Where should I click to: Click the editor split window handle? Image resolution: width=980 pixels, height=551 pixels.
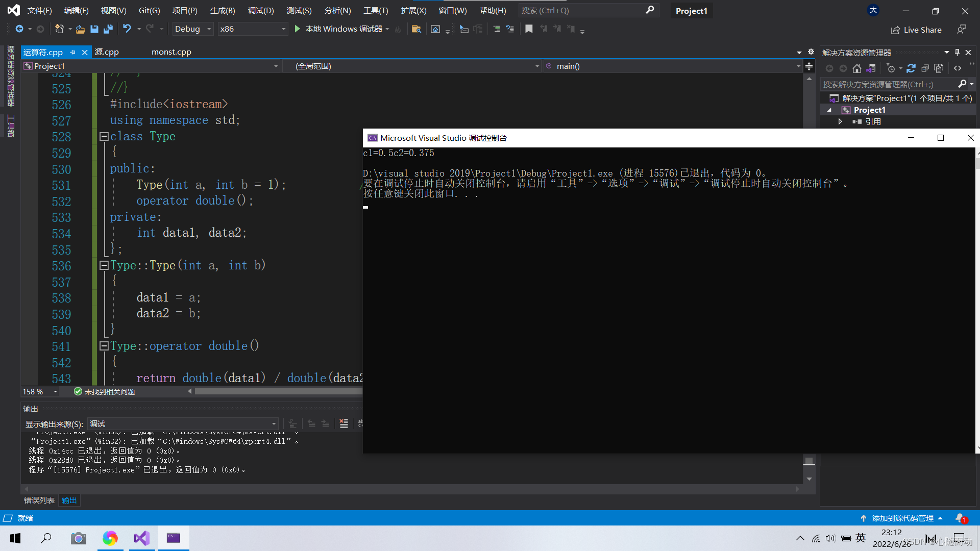click(x=809, y=66)
